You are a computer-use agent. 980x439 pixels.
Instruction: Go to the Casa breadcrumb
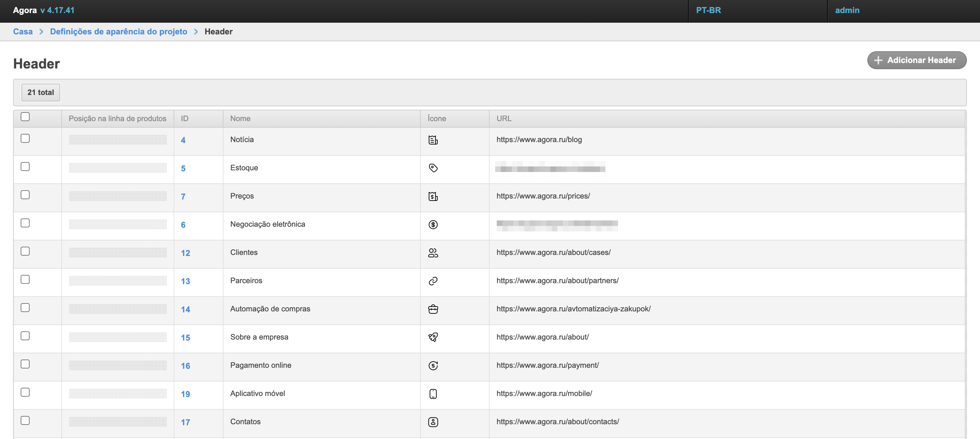(23, 32)
